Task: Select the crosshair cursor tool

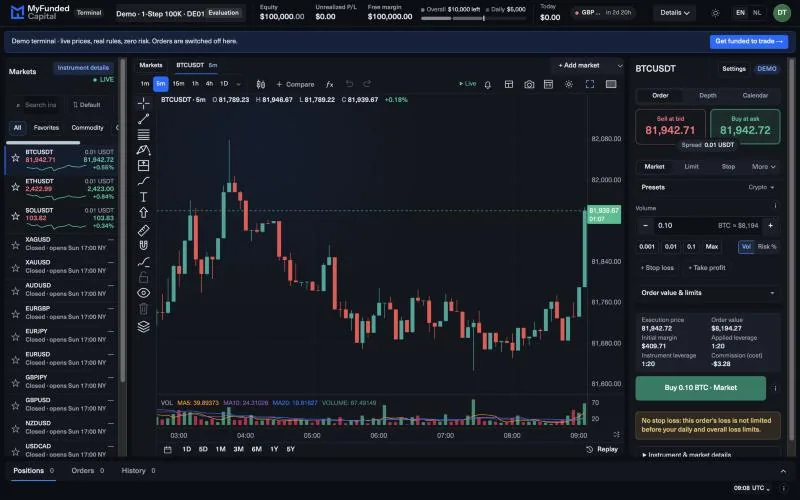Action: [x=143, y=103]
